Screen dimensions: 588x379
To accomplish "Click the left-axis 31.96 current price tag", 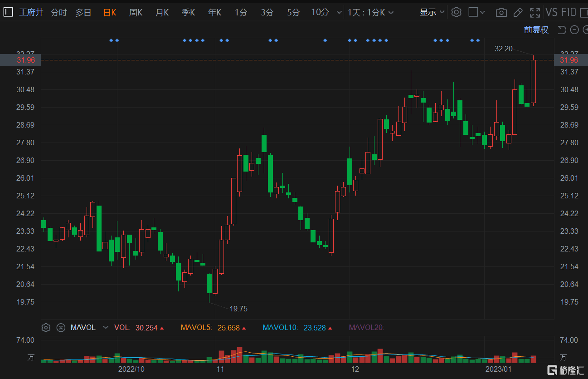I will (x=20, y=60).
